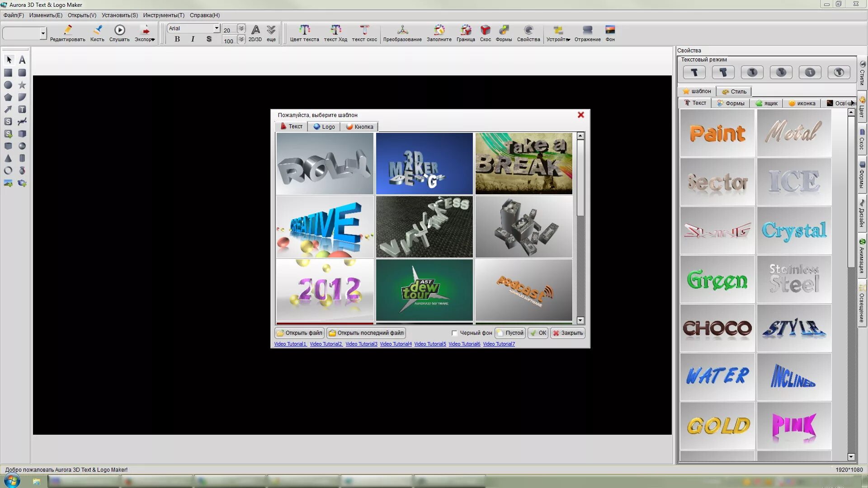Open the Video Tutorial3 link
This screenshot has height=488, width=868.
pos(361,344)
